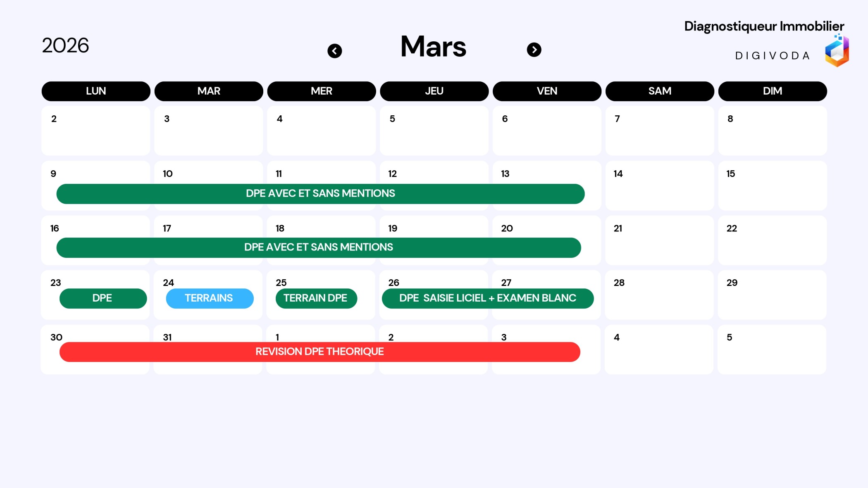Click the Digivoda cube logo

(837, 51)
